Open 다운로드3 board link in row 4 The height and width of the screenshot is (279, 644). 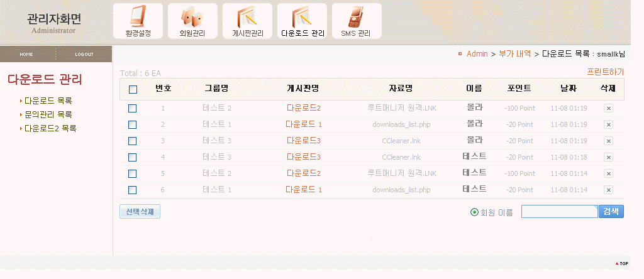[x=304, y=157]
